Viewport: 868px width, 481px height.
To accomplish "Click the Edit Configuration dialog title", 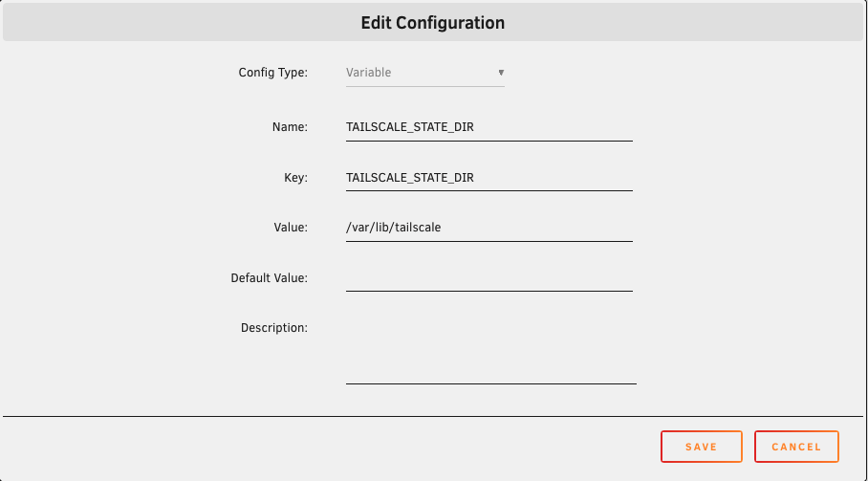I will (432, 22).
